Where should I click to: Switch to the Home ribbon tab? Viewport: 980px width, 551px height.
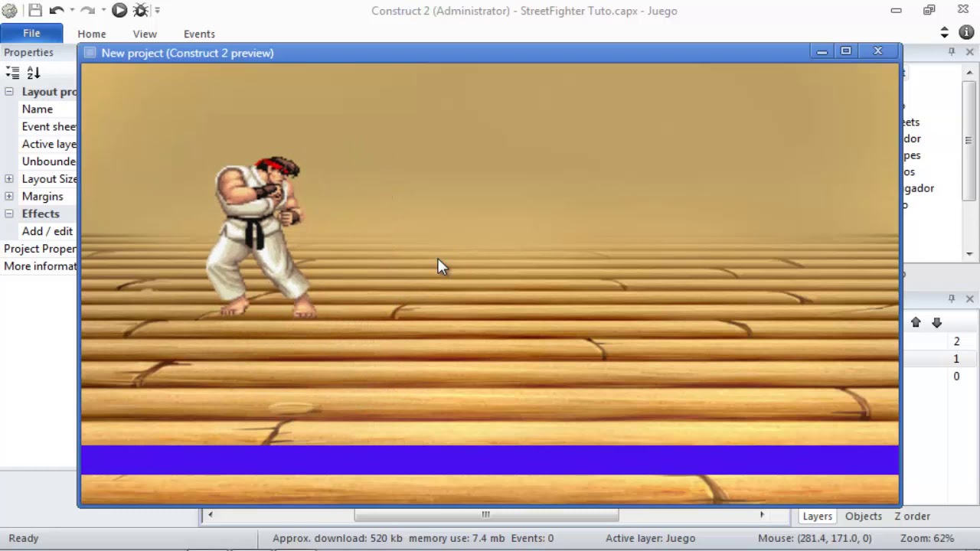point(92,34)
